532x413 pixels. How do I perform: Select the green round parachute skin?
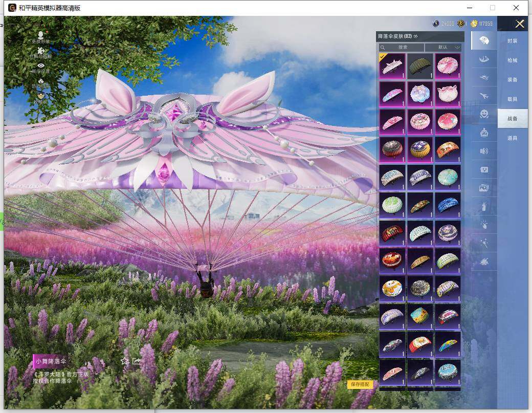pyautogui.click(x=392, y=205)
